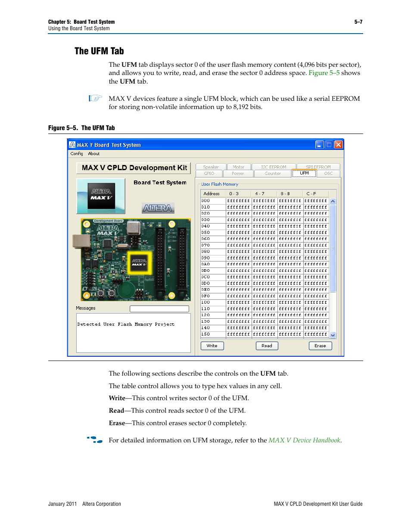
Task: Open the Config menu
Action: pos(77,154)
